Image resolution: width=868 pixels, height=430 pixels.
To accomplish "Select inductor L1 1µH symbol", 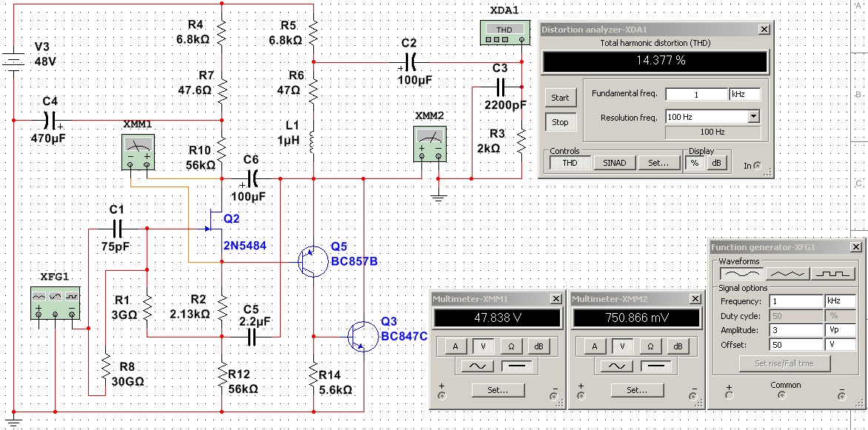I will click(313, 144).
